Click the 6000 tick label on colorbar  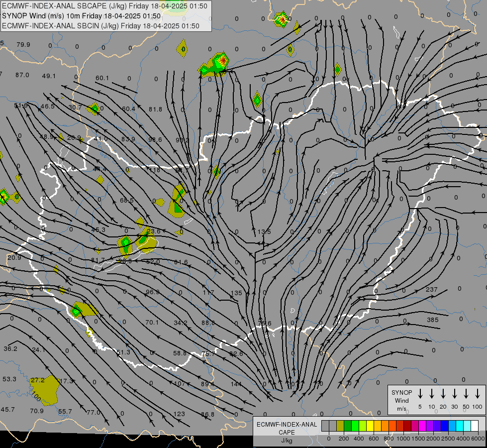[478, 439]
